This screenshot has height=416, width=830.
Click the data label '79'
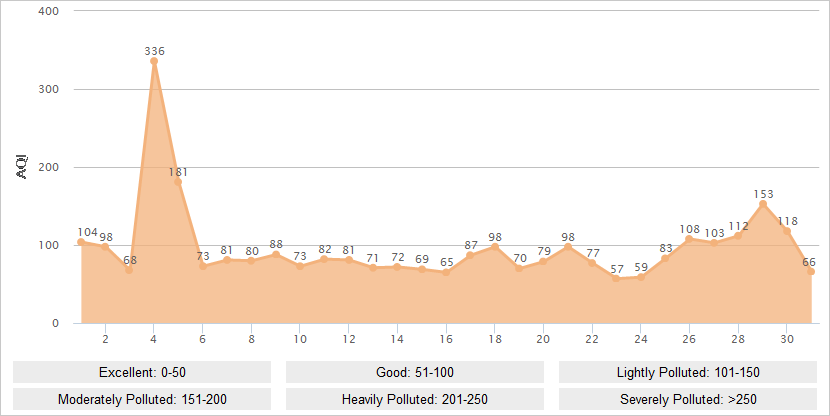point(544,251)
